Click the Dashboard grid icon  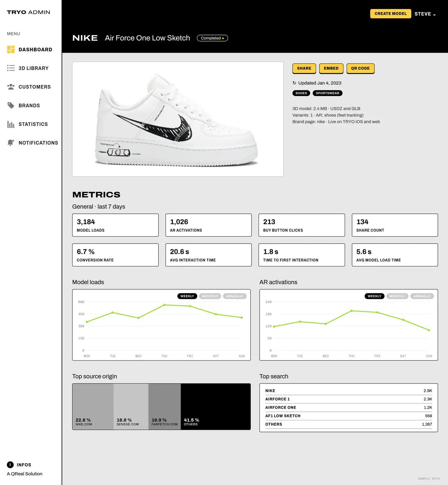[x=11, y=50]
